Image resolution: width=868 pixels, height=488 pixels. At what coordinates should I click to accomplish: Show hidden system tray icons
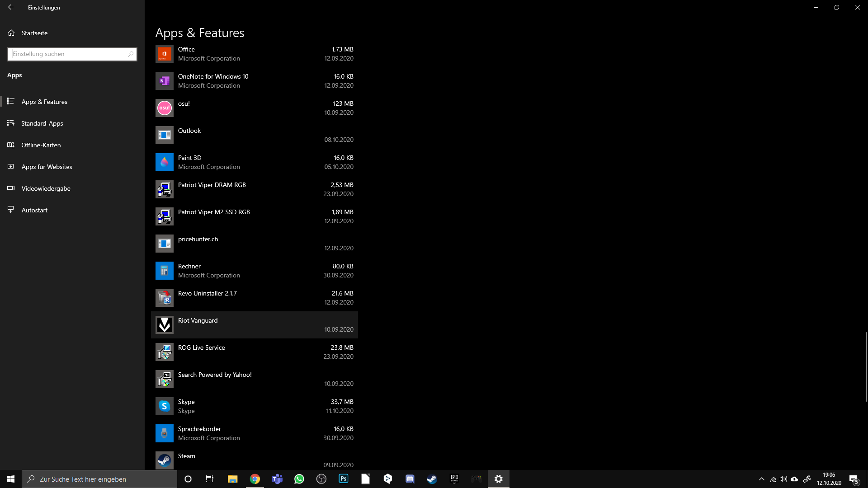pyautogui.click(x=762, y=479)
